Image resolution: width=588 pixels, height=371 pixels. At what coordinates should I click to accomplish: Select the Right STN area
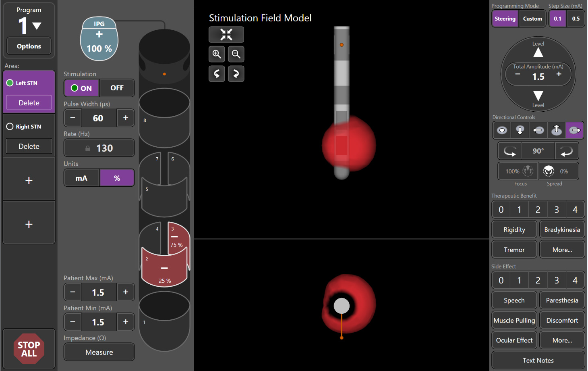(29, 127)
